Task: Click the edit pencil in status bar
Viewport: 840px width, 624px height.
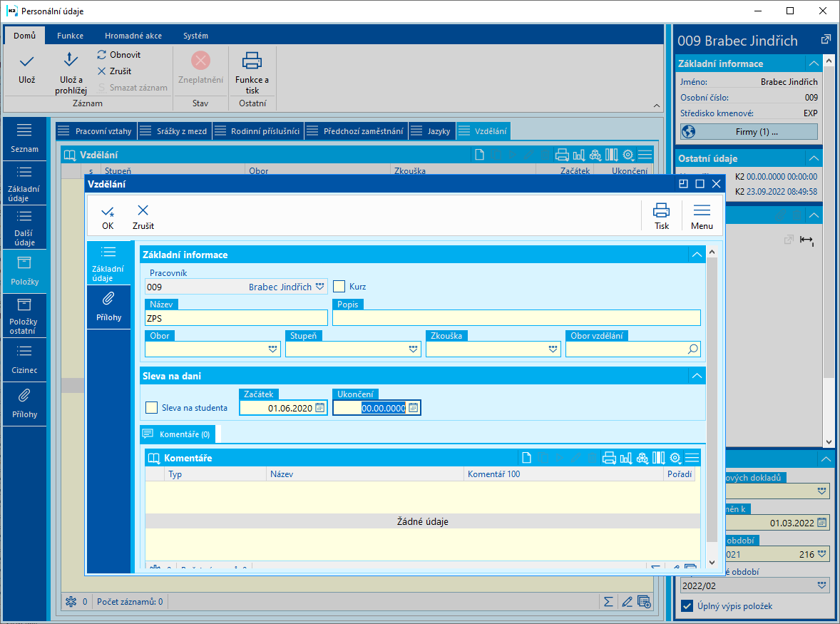Action: 627,602
